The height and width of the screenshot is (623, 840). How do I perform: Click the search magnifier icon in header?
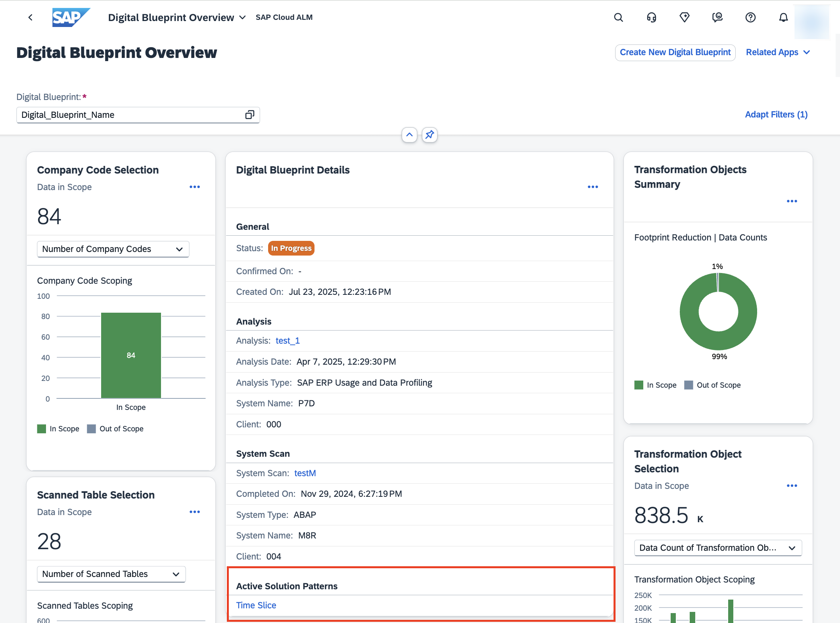[618, 17]
